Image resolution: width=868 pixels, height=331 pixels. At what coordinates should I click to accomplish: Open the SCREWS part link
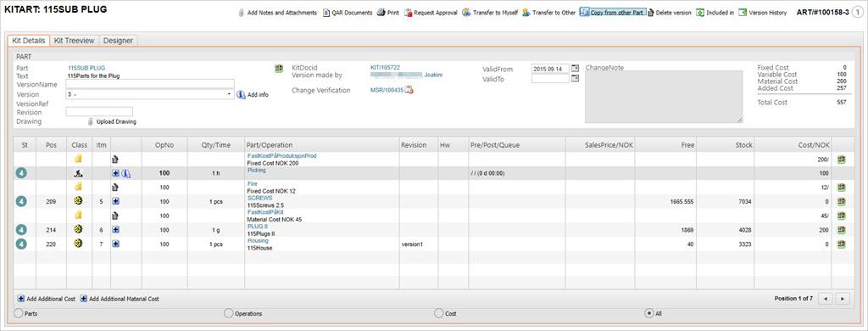point(259,198)
